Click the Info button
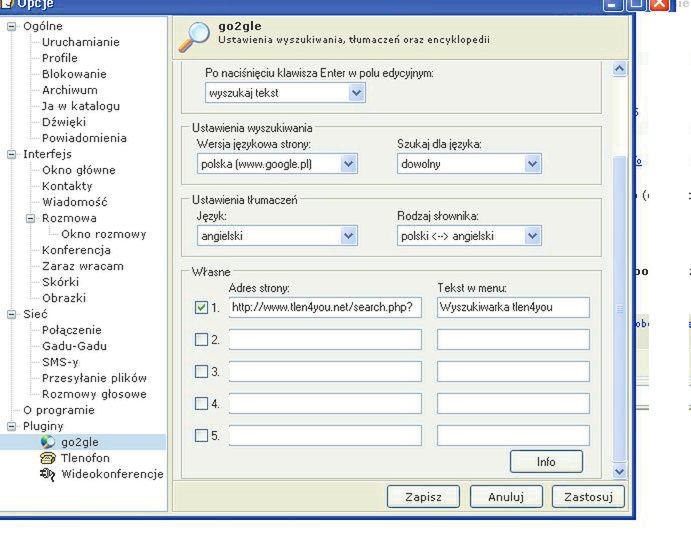Image resolution: width=691 pixels, height=534 pixels. (546, 461)
